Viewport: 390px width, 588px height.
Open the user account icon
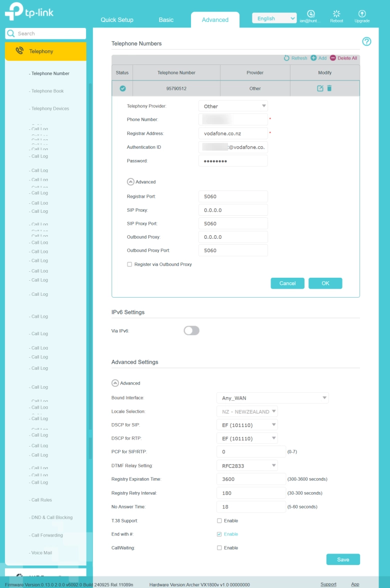click(310, 14)
